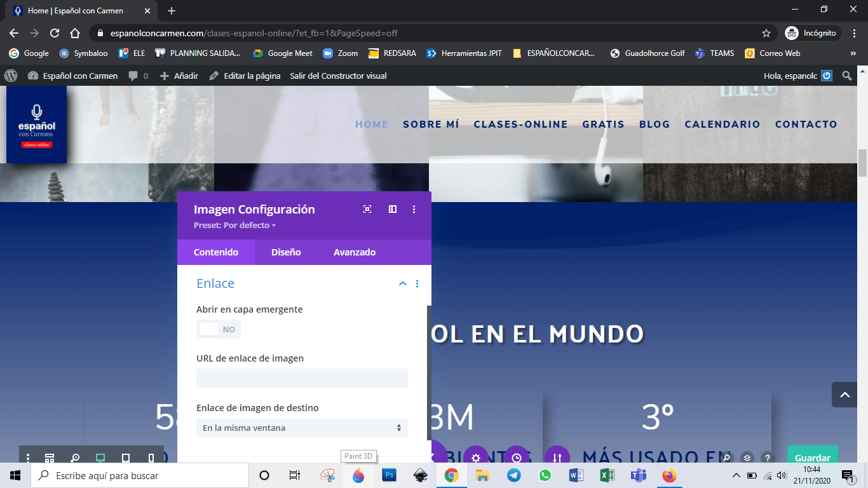Switch to the Diseño tab
Image resolution: width=868 pixels, height=488 pixels.
286,252
